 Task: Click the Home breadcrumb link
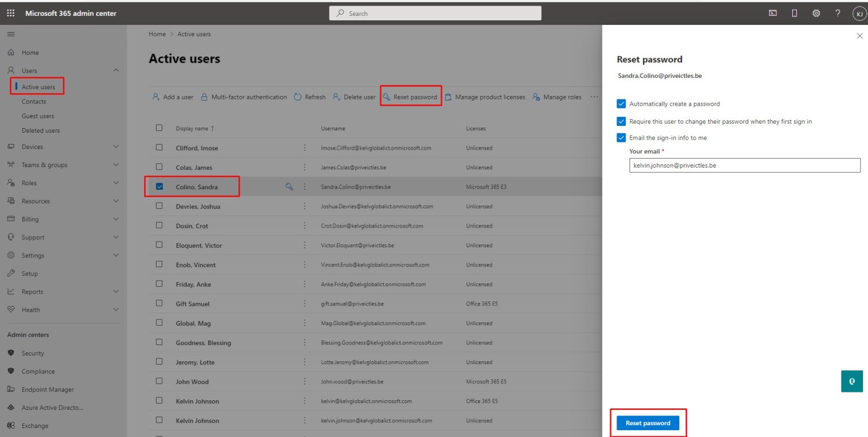(x=157, y=34)
